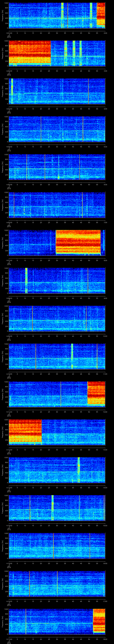Select the spectrogram panel starting at 4:17:00
Viewport: 114px width, 644px height.
coord(57,621)
